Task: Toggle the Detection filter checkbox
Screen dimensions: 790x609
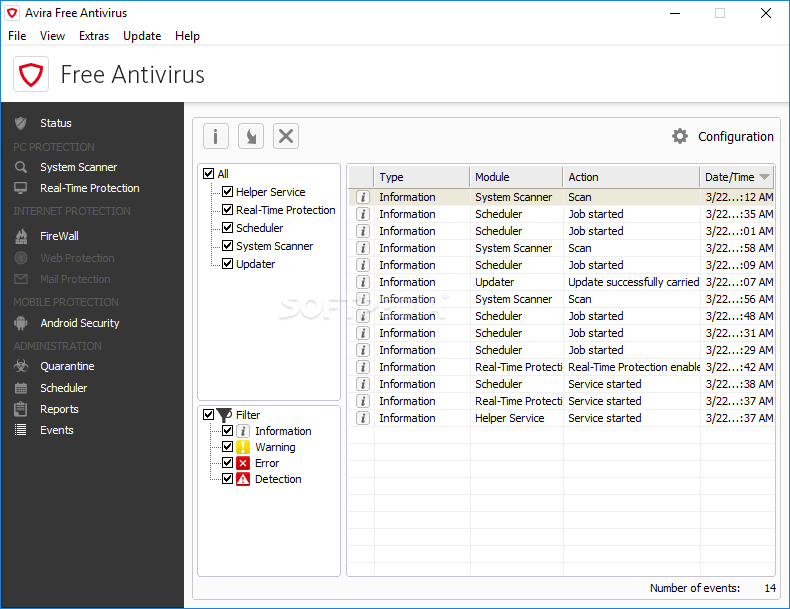Action: (x=228, y=479)
